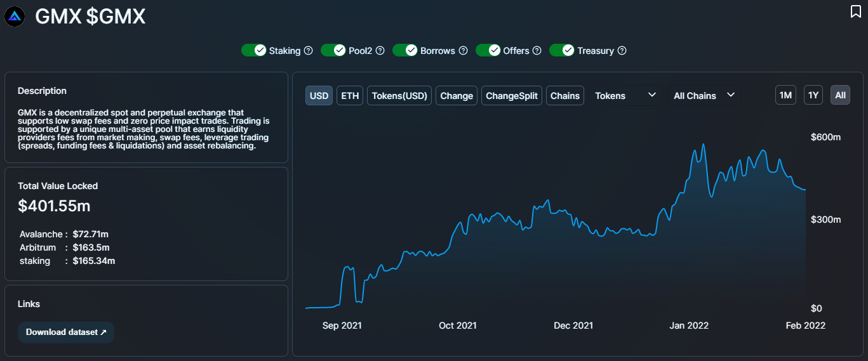
Task: Set chart range to 1M
Action: 785,95
